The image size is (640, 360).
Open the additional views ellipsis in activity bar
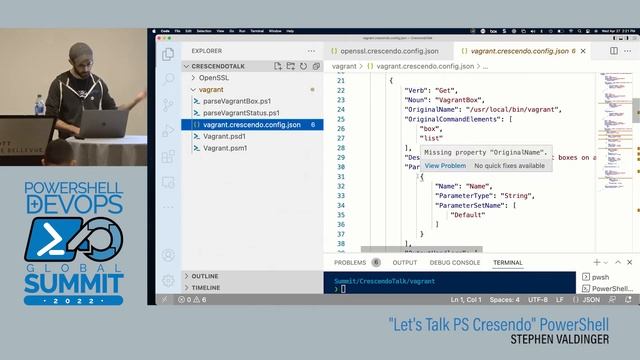(168, 207)
